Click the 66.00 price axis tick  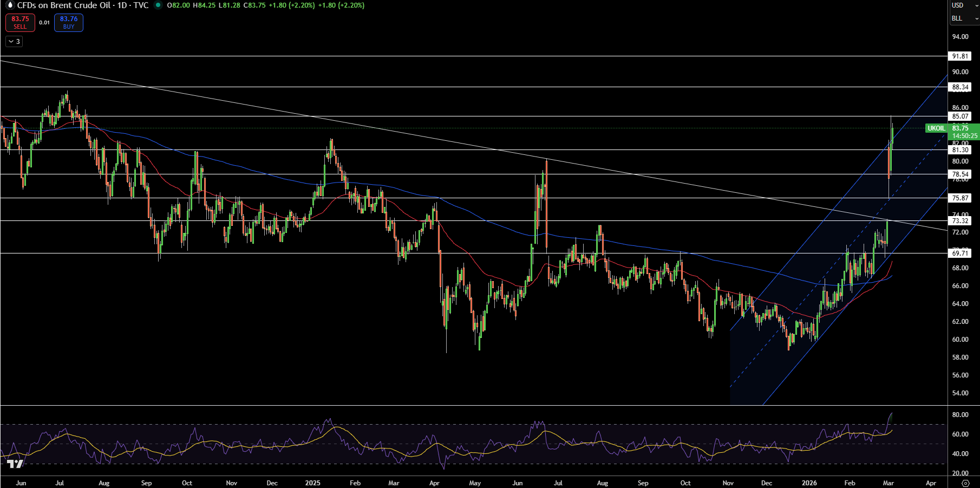[x=961, y=286]
